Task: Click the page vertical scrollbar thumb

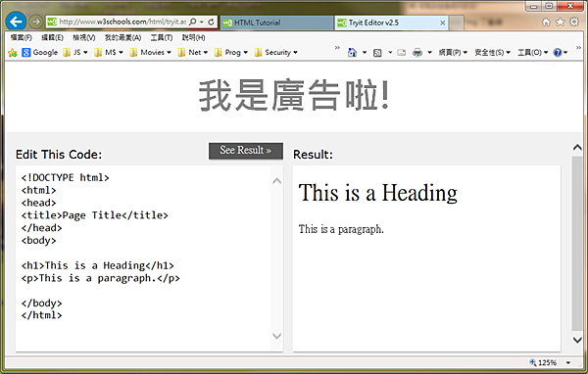Action: (577, 244)
